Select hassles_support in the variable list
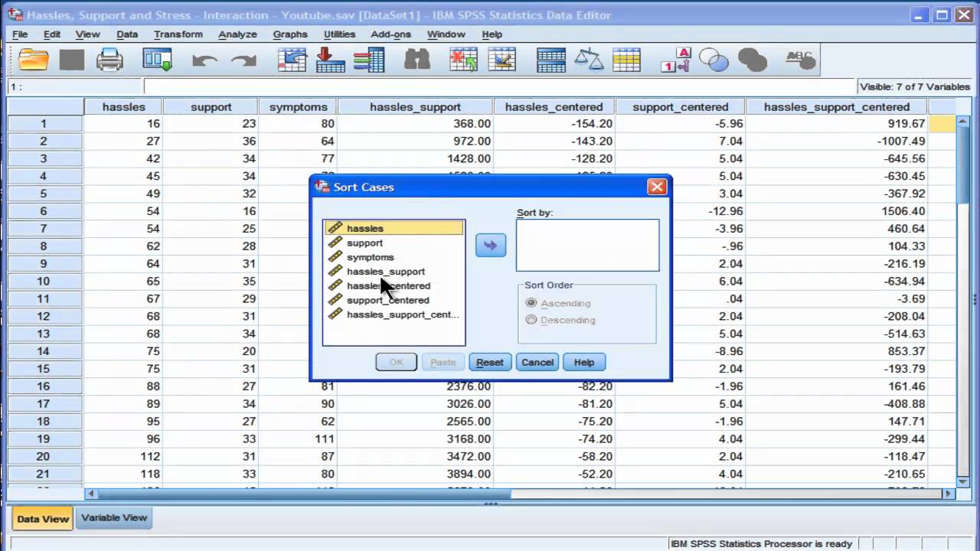Viewport: 980px width, 551px height. pyautogui.click(x=394, y=272)
